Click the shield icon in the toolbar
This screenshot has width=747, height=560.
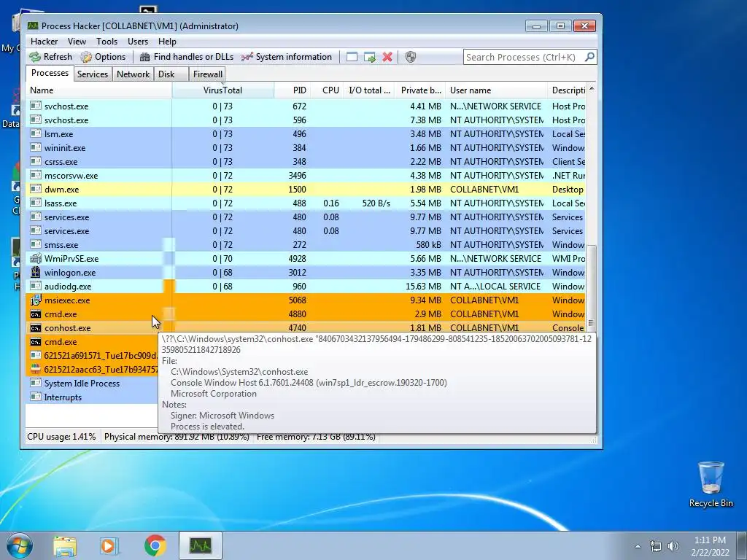(411, 57)
